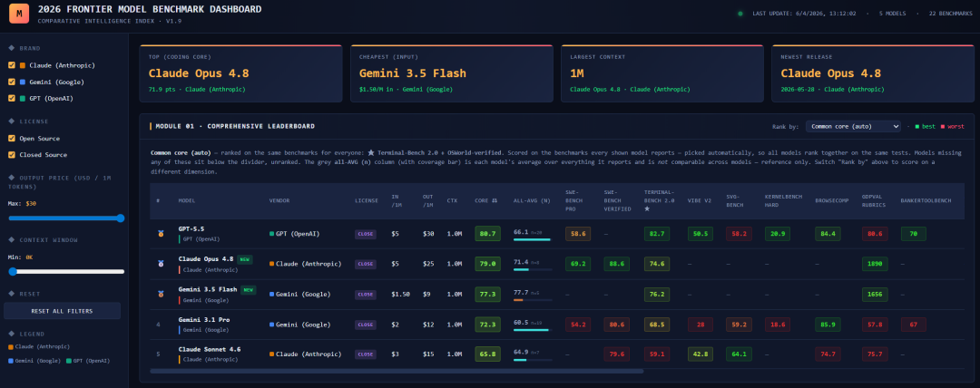Open the LARGEST CONTEXT summary card
980x388 pixels.
click(661, 73)
